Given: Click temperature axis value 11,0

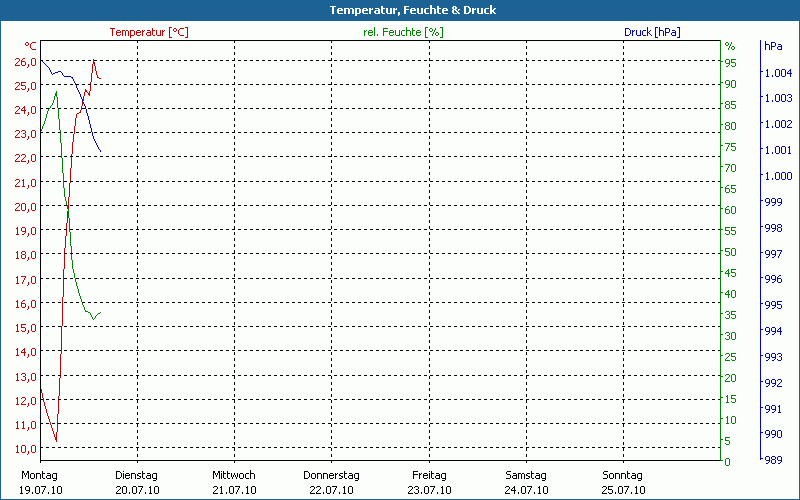Looking at the screenshot, I should coord(26,424).
